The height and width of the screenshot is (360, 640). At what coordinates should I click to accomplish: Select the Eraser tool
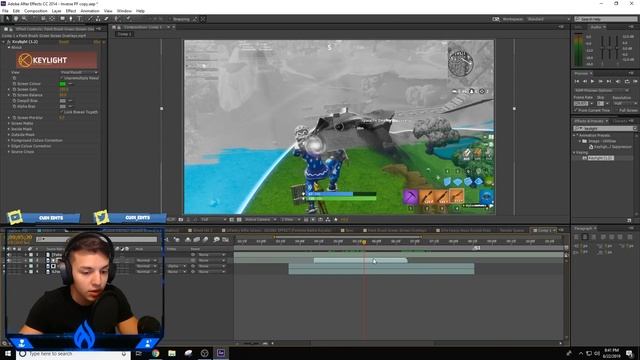(107, 19)
